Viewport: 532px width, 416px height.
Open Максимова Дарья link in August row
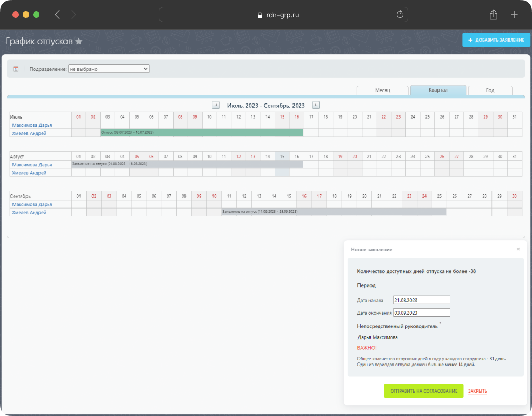(32, 165)
